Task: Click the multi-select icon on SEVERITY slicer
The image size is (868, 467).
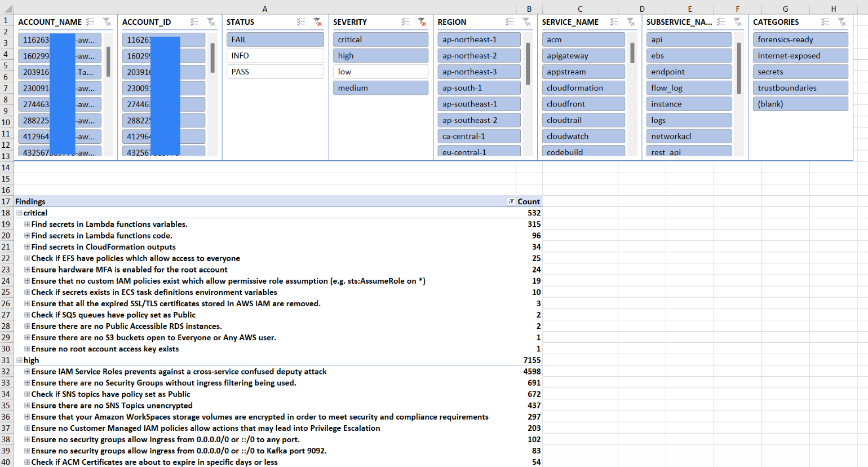Action: (x=405, y=22)
